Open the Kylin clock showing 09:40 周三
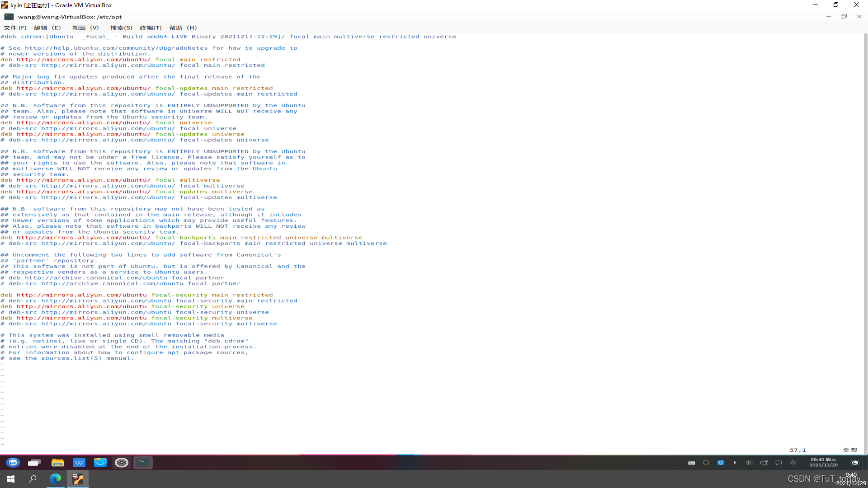868x488 pixels. pyautogui.click(x=823, y=462)
